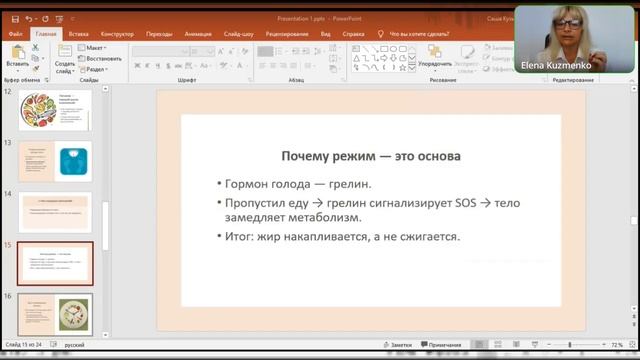This screenshot has width=640, height=360.
Task: Click the 'Что вы хотите сделать?' search box
Action: click(x=419, y=34)
